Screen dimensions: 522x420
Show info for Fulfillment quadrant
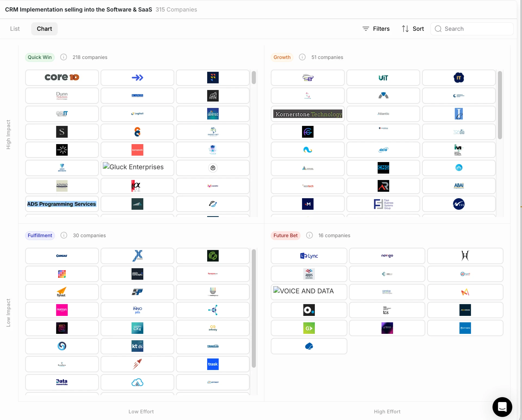pyautogui.click(x=64, y=235)
